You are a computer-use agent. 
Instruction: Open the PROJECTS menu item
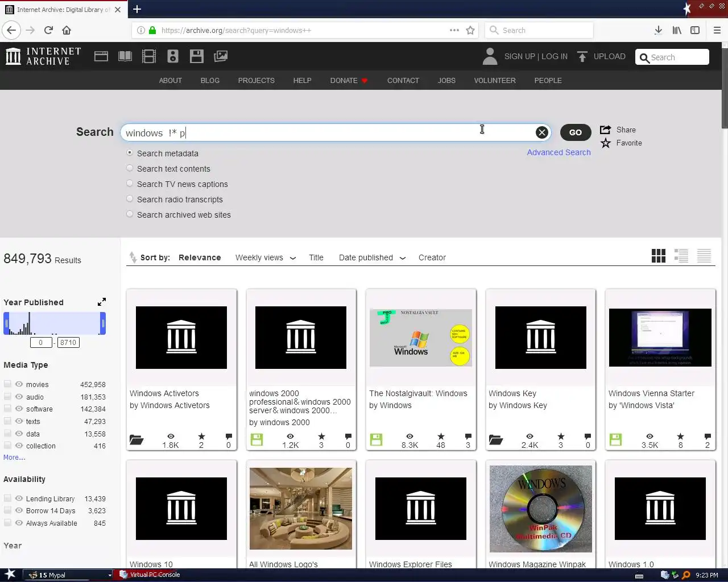[x=257, y=81]
